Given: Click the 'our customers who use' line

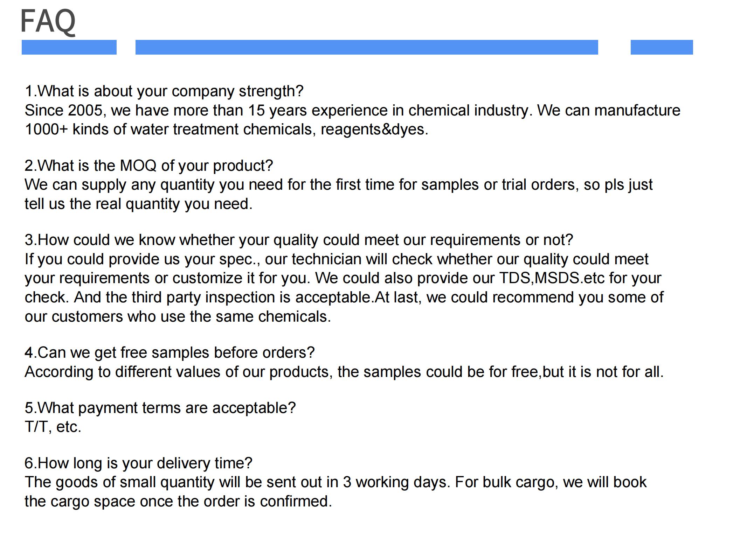Looking at the screenshot, I should pyautogui.click(x=178, y=317).
